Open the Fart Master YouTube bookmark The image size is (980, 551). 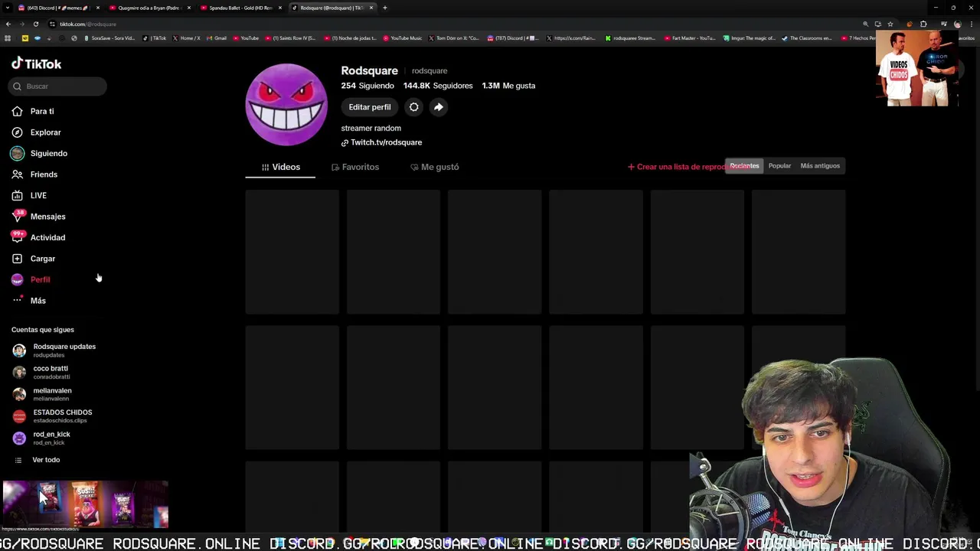[x=690, y=37]
